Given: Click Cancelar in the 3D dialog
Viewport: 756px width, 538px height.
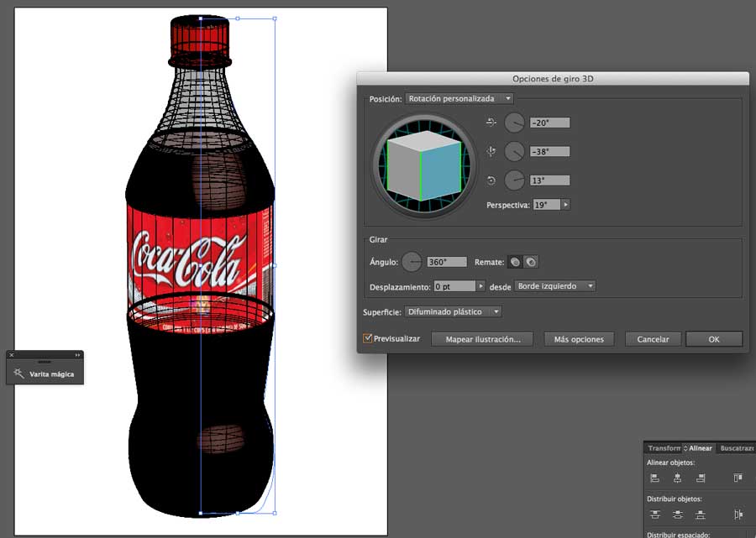Looking at the screenshot, I should pos(653,339).
